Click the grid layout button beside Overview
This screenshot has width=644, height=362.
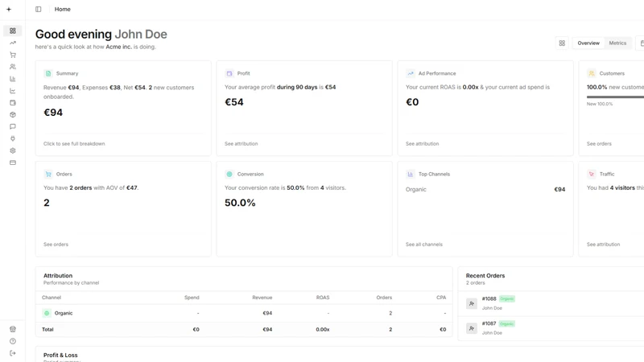562,43
